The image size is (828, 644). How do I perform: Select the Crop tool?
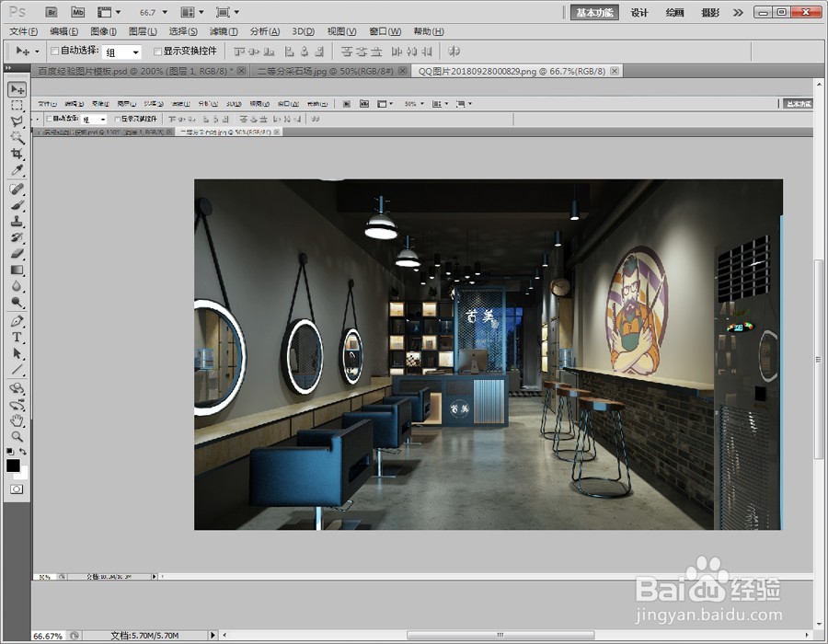click(x=17, y=154)
